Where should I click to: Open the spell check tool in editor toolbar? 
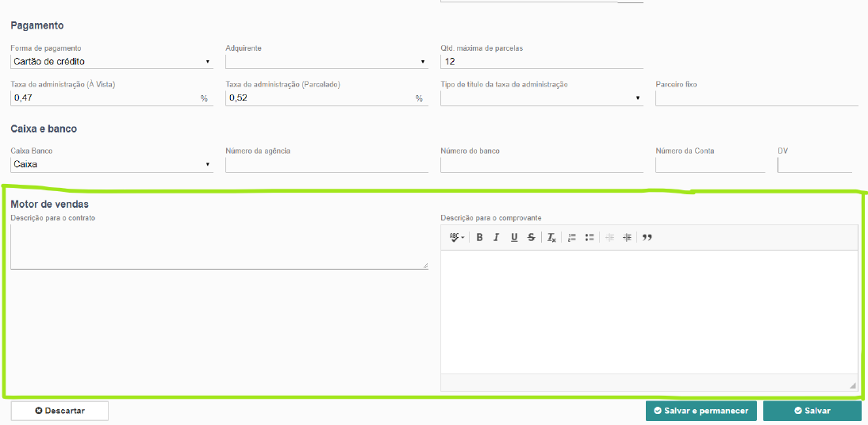point(457,237)
